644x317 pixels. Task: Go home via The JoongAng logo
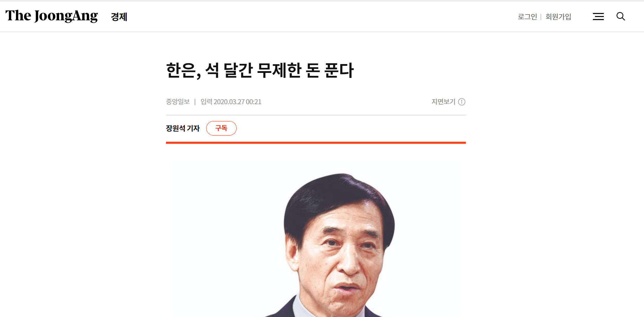(x=52, y=16)
